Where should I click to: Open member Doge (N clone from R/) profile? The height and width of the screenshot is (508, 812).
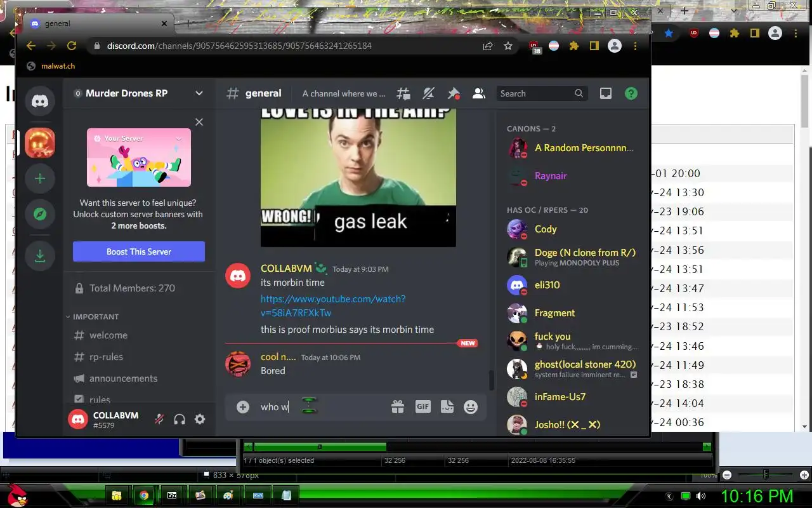(572, 257)
